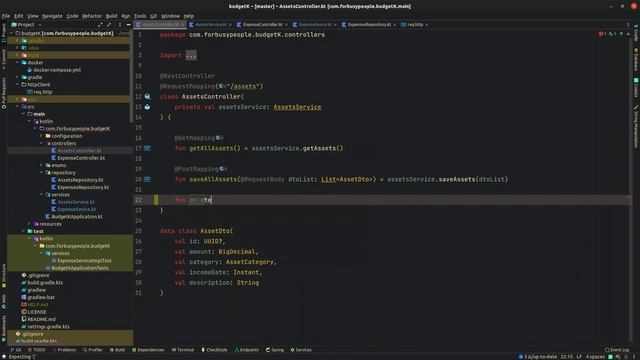Open the Services tool window

pyautogui.click(x=301, y=350)
